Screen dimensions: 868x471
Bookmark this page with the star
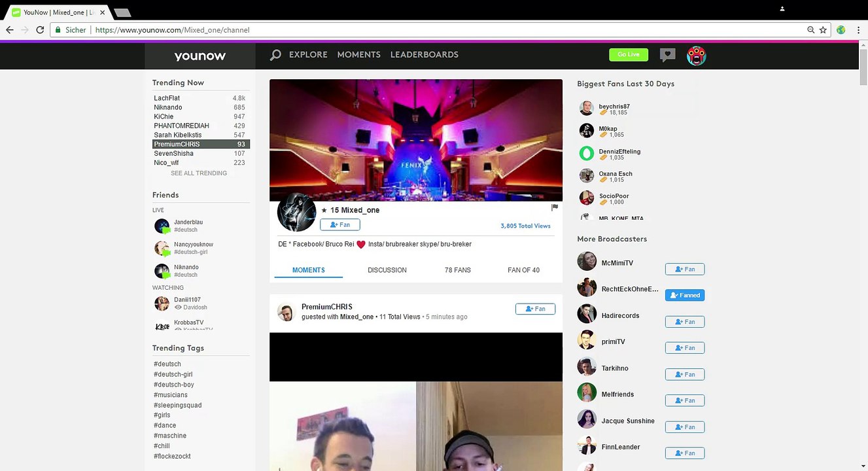(824, 30)
